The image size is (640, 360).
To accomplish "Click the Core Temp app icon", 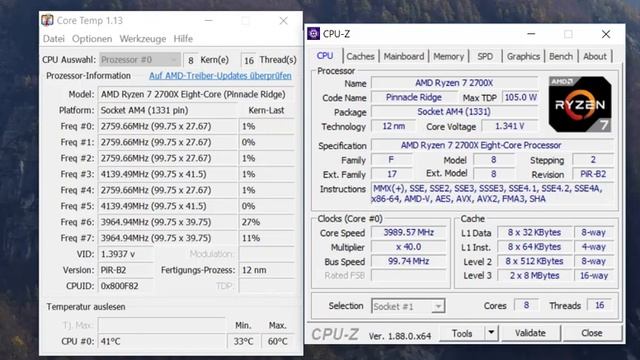I will tap(47, 20).
